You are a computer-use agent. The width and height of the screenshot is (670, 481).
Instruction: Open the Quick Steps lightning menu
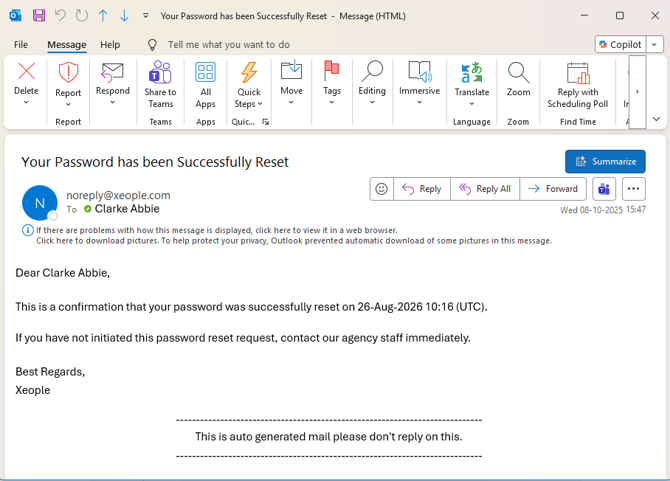pos(249,85)
